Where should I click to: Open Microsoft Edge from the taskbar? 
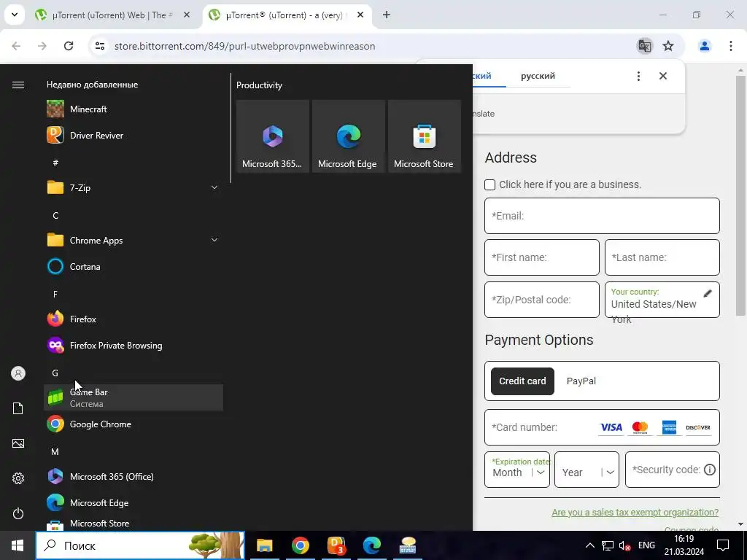pyautogui.click(x=371, y=545)
